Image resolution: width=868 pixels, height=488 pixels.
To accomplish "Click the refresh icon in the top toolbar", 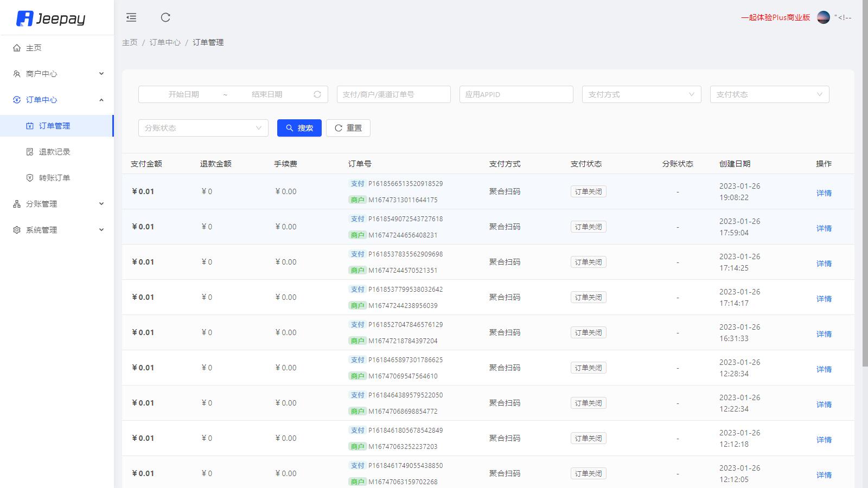I will point(165,17).
